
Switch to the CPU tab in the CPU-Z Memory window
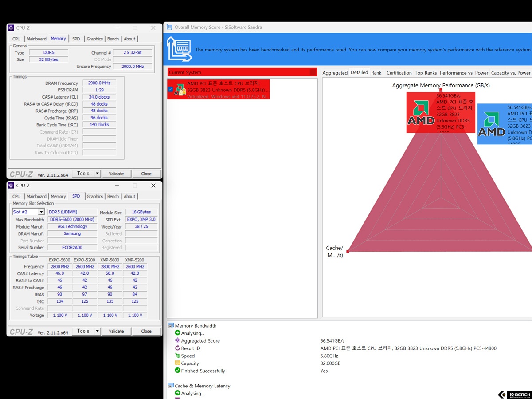(x=16, y=39)
